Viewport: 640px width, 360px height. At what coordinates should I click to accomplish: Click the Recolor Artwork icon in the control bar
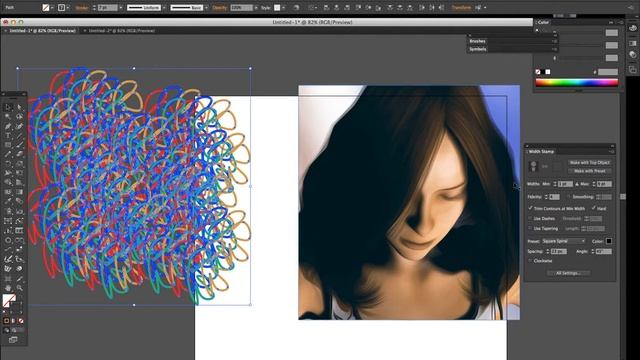pyautogui.click(x=296, y=8)
